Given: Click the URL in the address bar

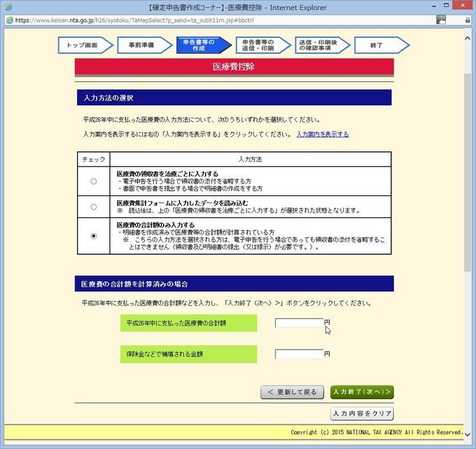Looking at the screenshot, I should click(134, 20).
